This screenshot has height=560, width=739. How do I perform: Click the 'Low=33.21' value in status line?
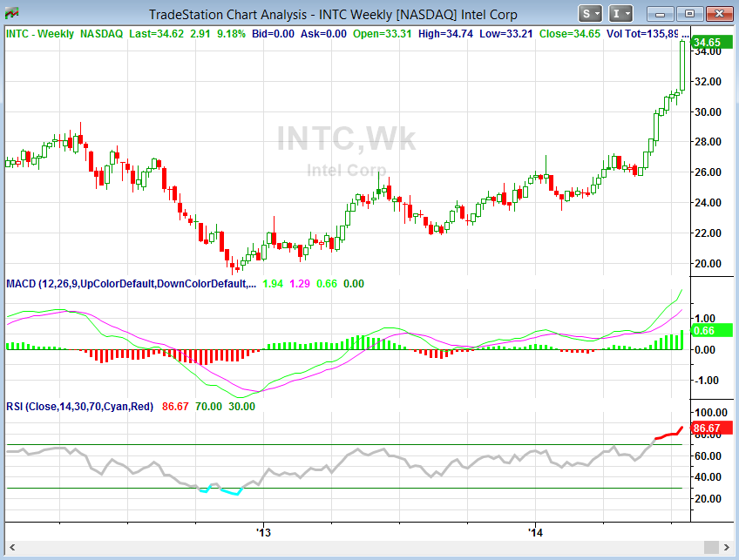click(506, 34)
